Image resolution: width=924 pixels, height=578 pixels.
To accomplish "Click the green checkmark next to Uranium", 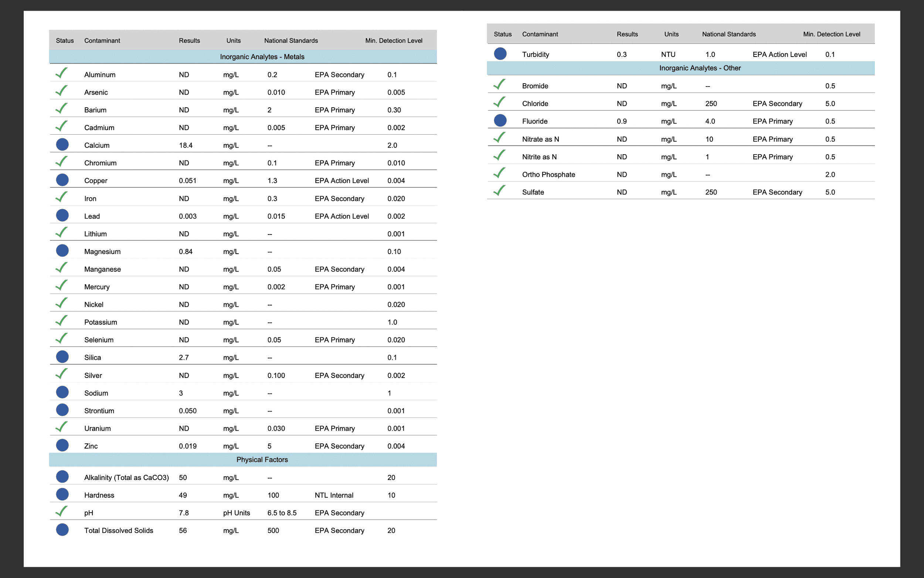I will [x=61, y=427].
